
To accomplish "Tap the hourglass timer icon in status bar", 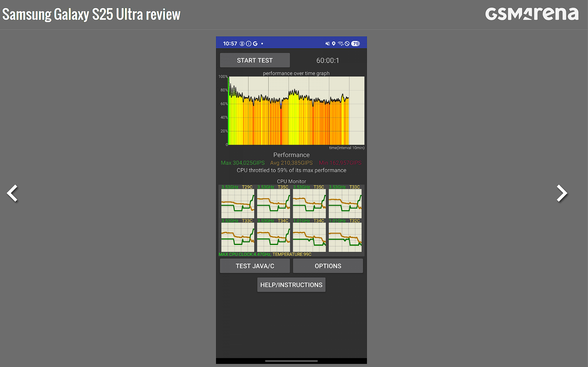I will point(242,44).
